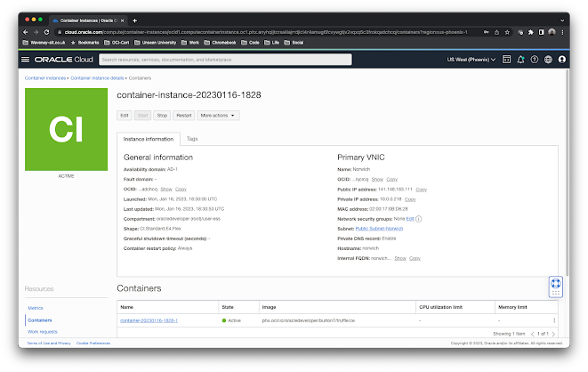
Task: Open the Waveney-sit.co.uk bookmarks folder
Action: coord(44,43)
